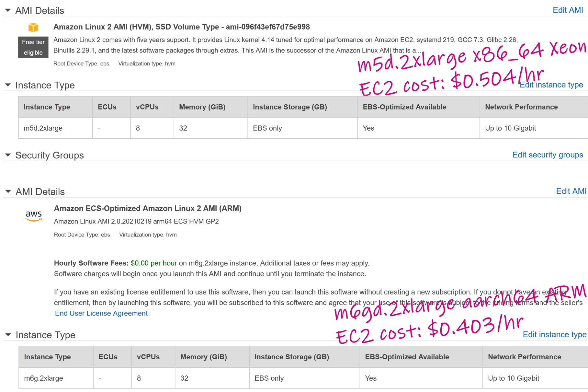Open the End User License Agreement
The width and height of the screenshot is (588, 392).
click(101, 313)
